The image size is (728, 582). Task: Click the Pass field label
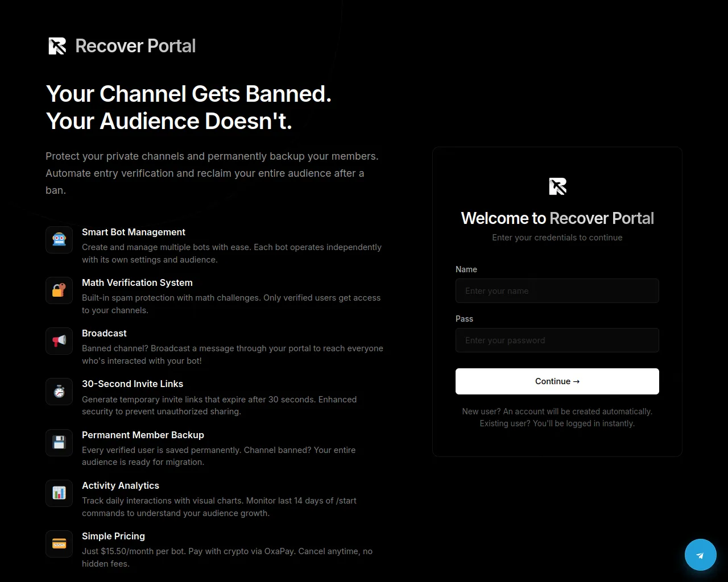[x=464, y=319]
